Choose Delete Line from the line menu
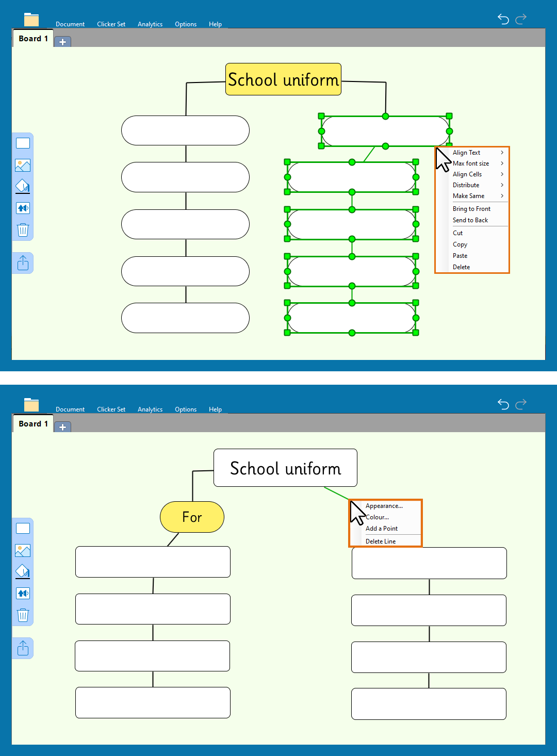 pyautogui.click(x=381, y=541)
